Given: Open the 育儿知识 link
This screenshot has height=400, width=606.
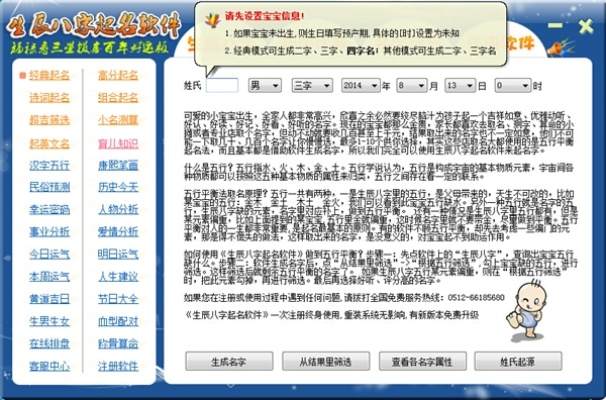Looking at the screenshot, I should click(x=118, y=143).
